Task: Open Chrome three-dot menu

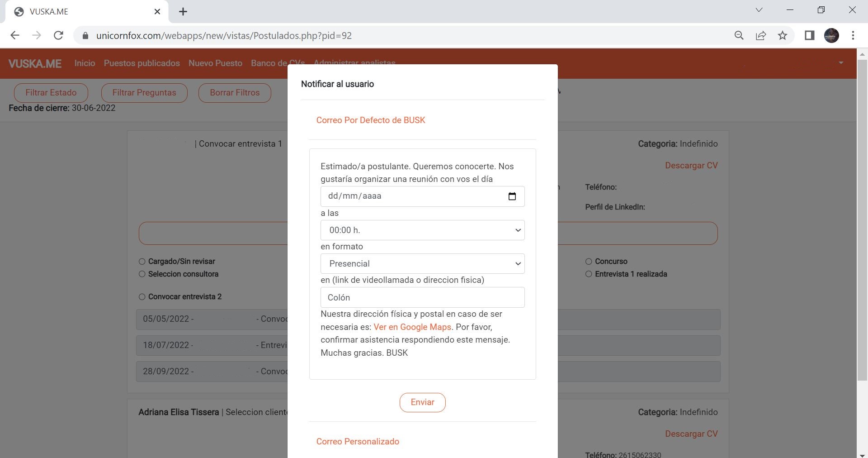Action: (853, 35)
